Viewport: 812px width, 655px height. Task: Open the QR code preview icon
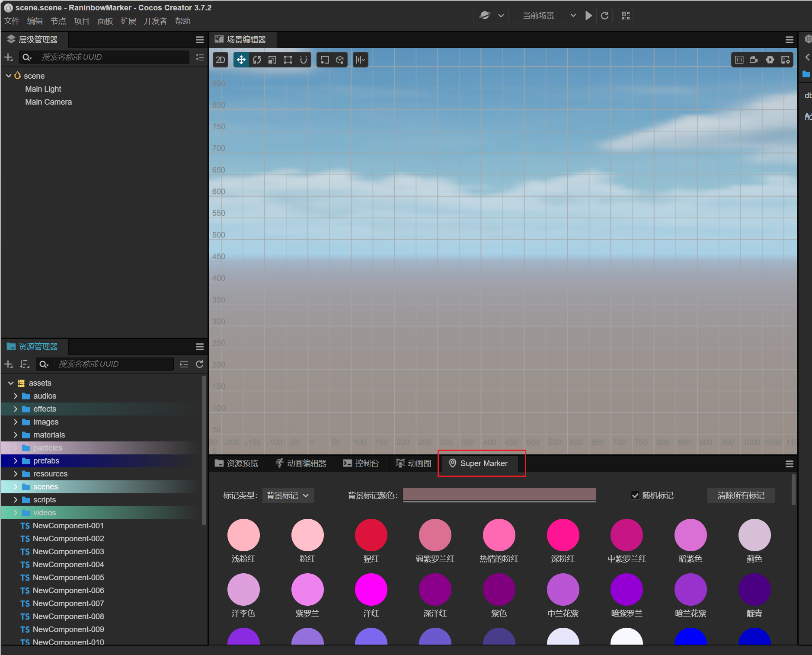point(626,16)
